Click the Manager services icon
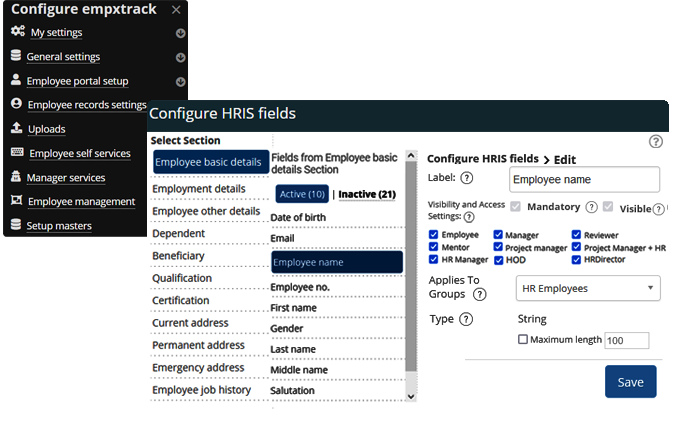The height and width of the screenshot is (426, 675). click(15, 176)
